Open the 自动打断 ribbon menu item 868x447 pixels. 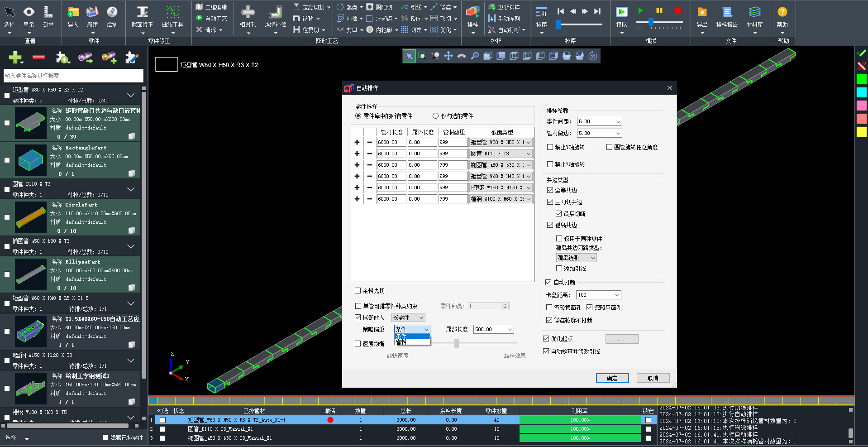(x=508, y=30)
